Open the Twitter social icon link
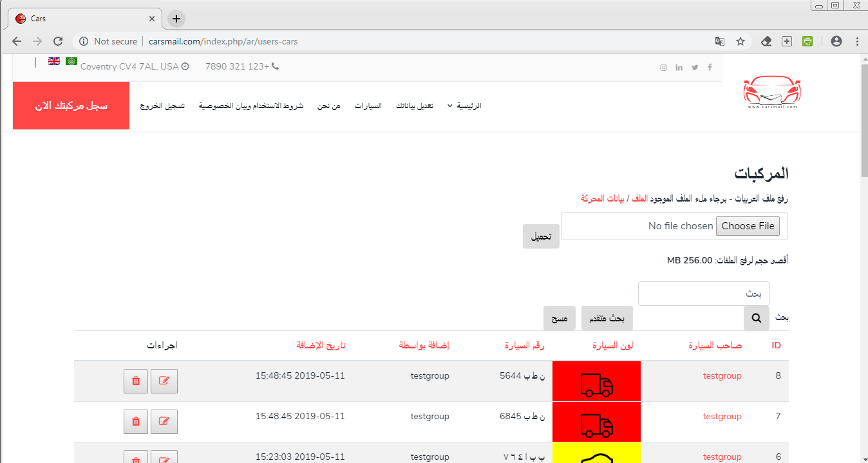Screen dimensions: 868x463 (x=695, y=68)
